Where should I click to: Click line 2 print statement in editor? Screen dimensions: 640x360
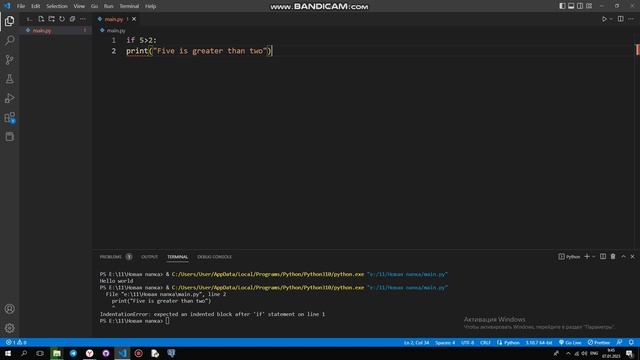pyautogui.click(x=198, y=51)
